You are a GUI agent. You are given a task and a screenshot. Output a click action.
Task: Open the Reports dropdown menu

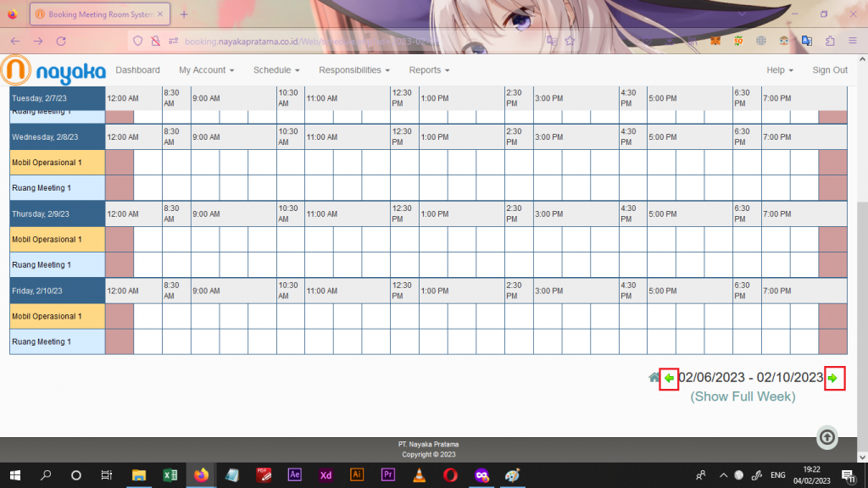[429, 70]
